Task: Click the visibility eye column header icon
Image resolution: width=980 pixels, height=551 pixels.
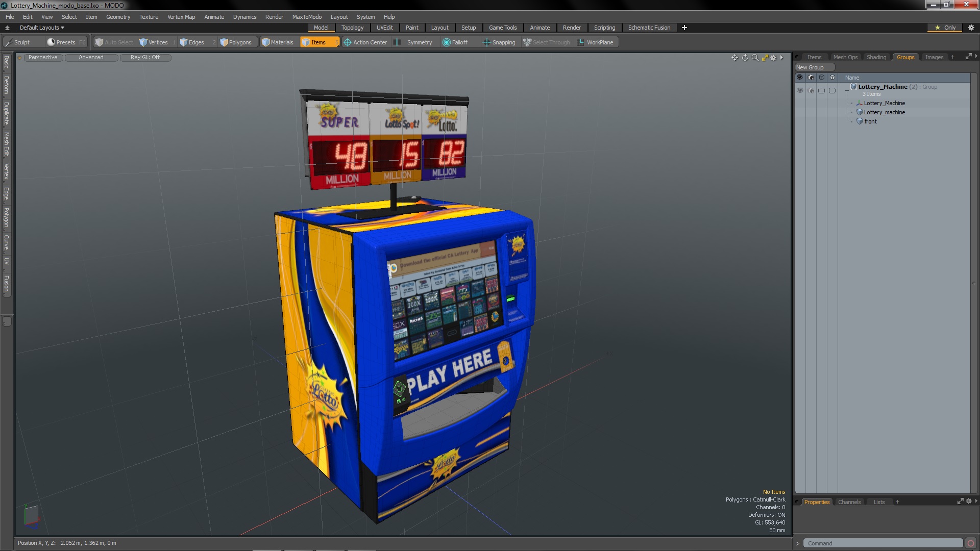Action: (800, 78)
